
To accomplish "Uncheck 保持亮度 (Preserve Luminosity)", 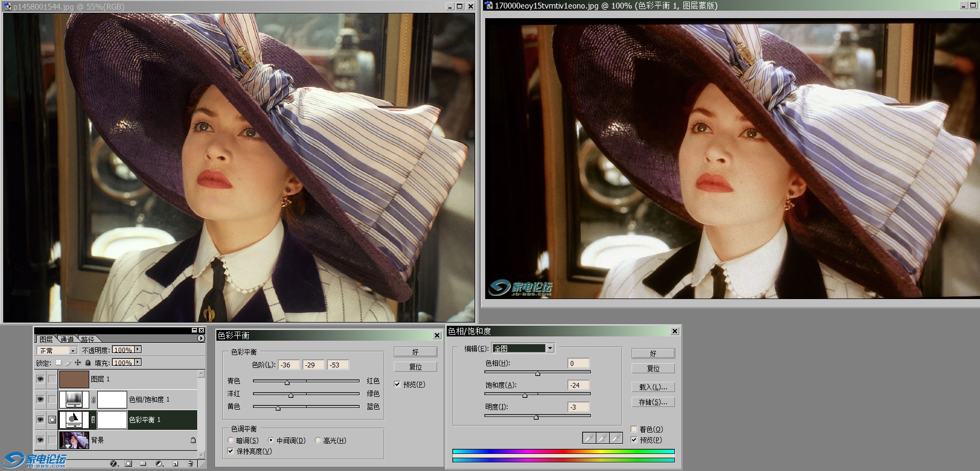I will point(231,451).
